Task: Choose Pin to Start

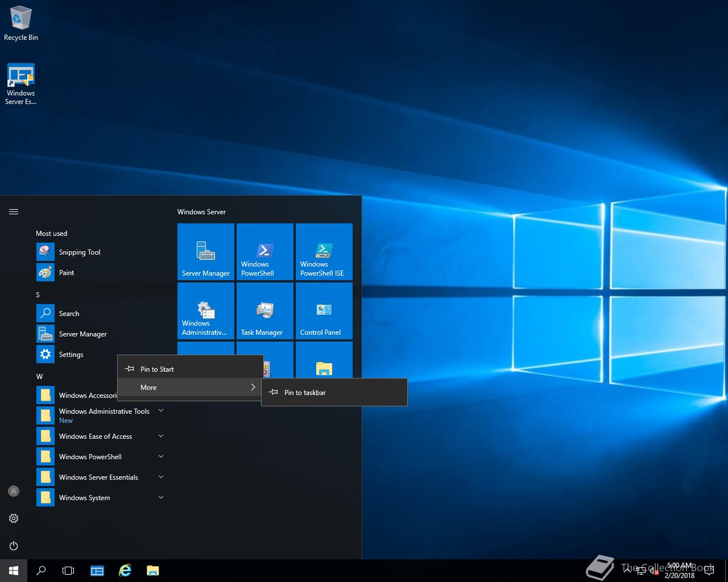Action: (x=191, y=369)
